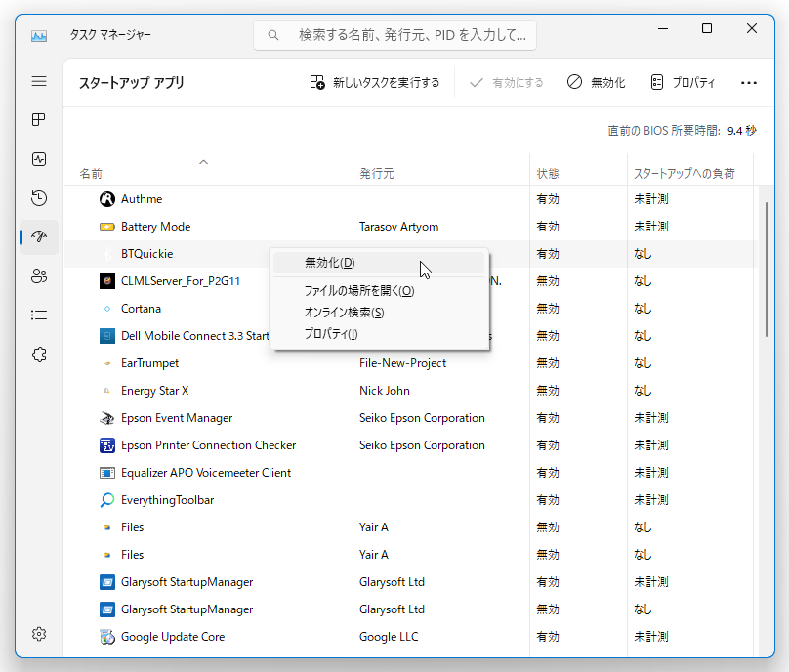Open the Users page icon
This screenshot has width=789, height=672.
[x=39, y=275]
